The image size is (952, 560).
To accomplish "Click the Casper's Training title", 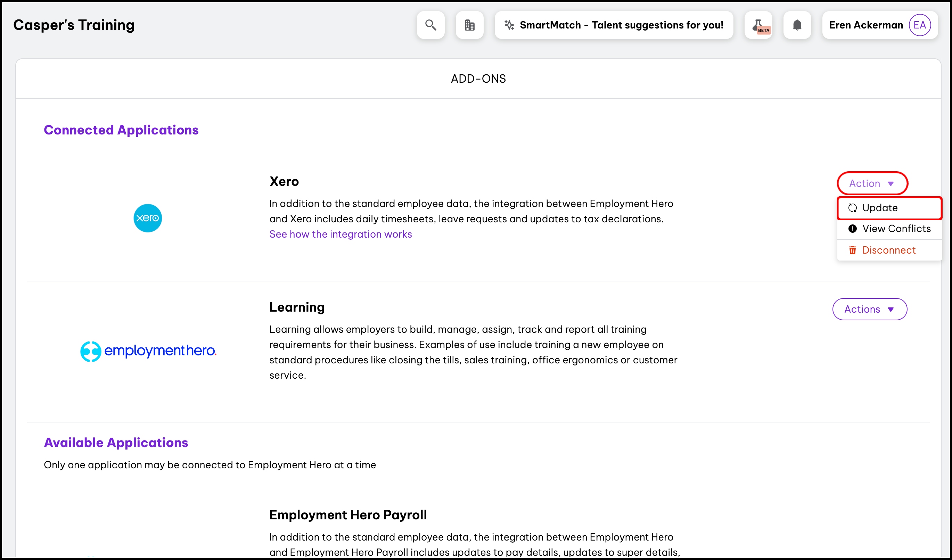I will [x=74, y=25].
